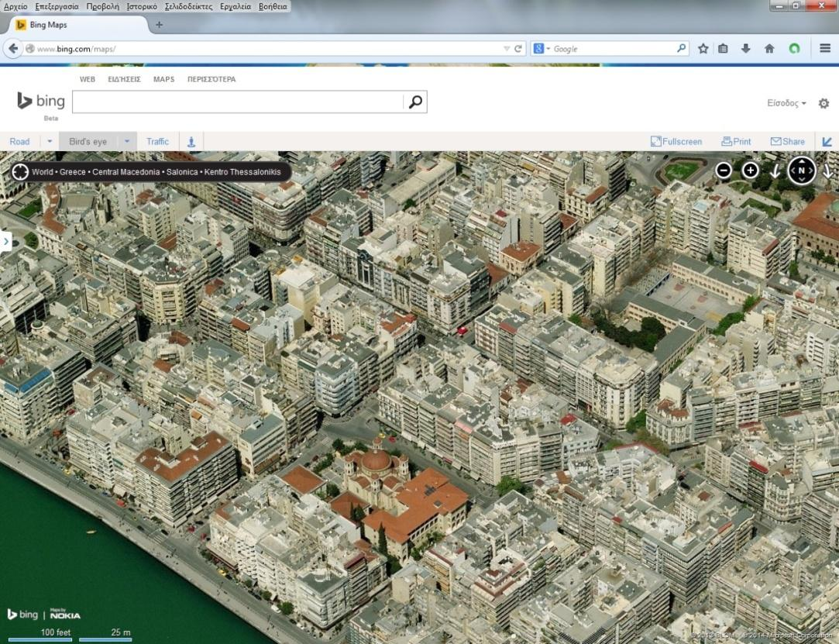Open the Είσοδος sign-in dropdown
Viewport: 839px width, 644px height.
tap(786, 103)
